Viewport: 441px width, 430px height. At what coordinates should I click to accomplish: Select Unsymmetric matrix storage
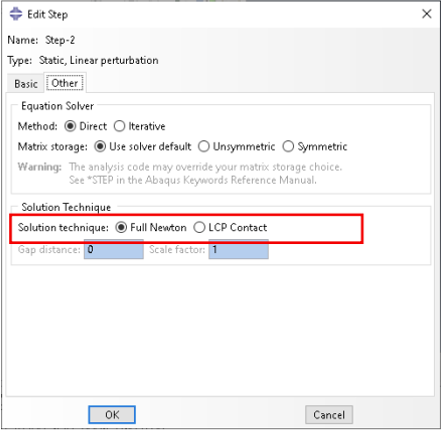204,147
